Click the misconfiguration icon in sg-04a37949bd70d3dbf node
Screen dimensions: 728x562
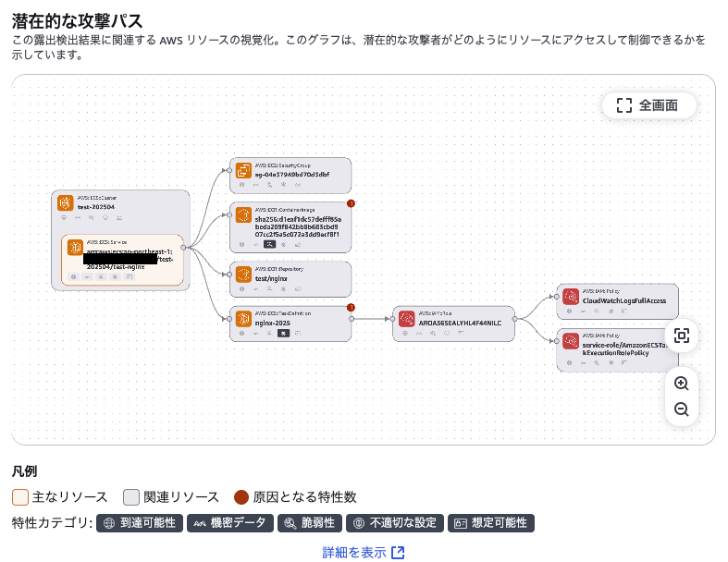tap(283, 185)
